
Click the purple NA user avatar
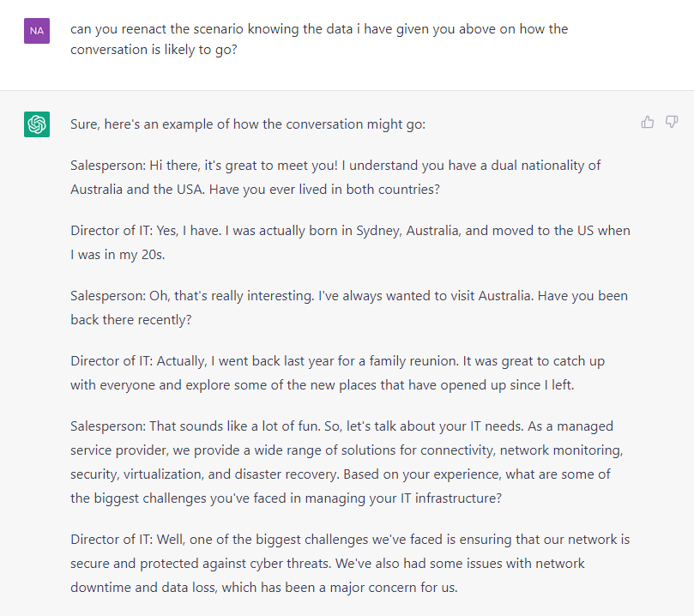(37, 30)
